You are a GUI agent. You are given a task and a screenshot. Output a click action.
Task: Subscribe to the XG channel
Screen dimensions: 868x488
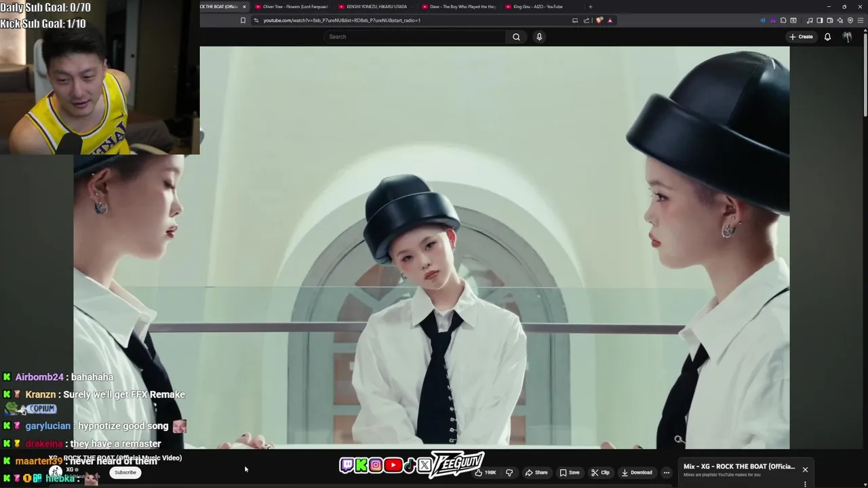[x=125, y=472]
